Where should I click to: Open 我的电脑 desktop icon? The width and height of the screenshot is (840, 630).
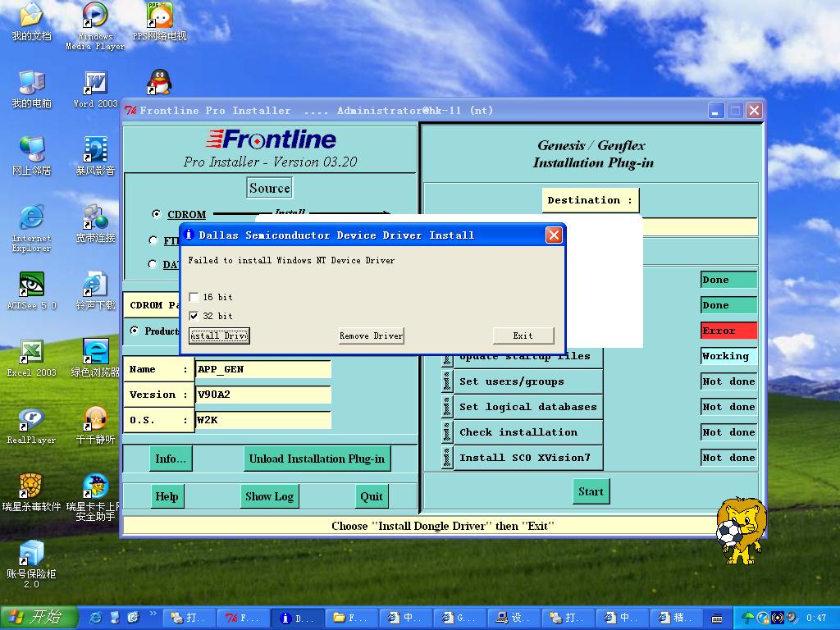[32, 89]
